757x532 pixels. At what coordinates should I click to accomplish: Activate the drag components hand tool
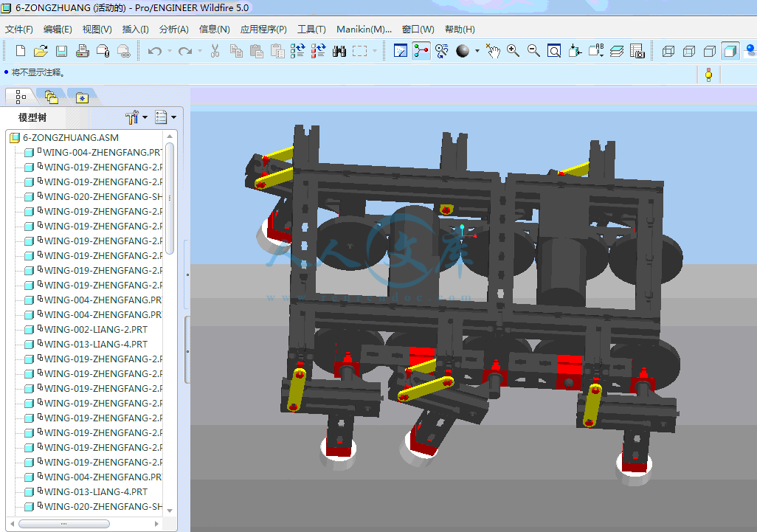point(493,51)
